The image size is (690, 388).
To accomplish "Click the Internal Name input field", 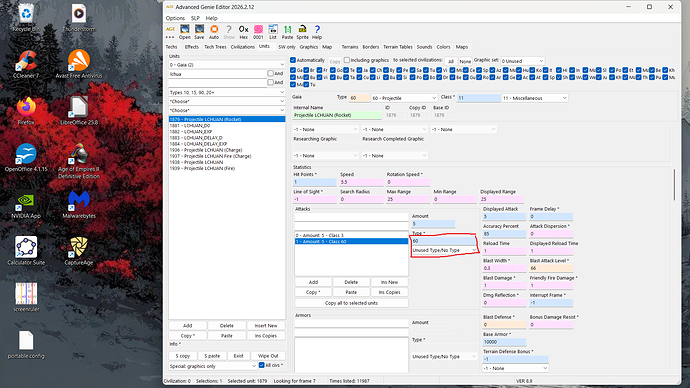I will [x=337, y=115].
